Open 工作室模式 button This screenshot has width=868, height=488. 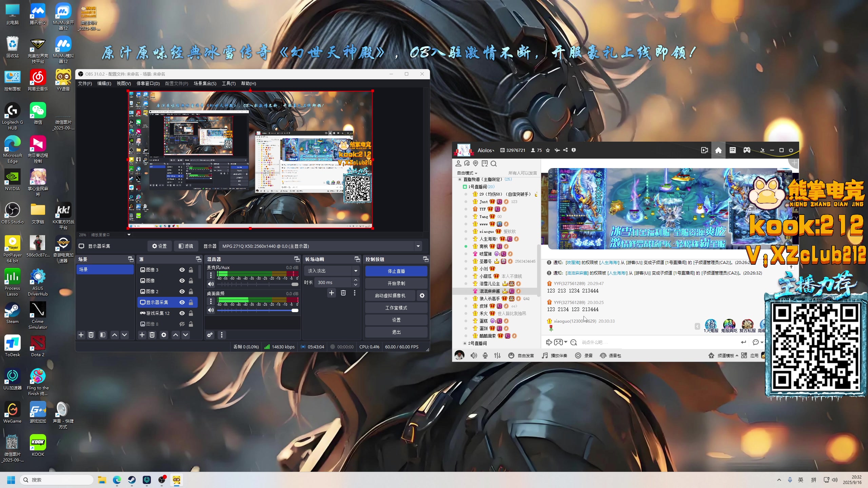point(396,308)
